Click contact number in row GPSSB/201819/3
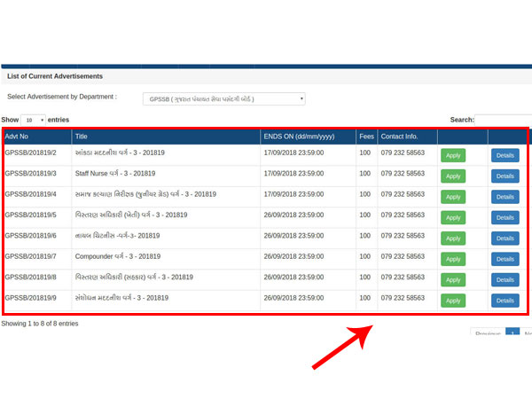The height and width of the screenshot is (399, 532). (x=403, y=174)
